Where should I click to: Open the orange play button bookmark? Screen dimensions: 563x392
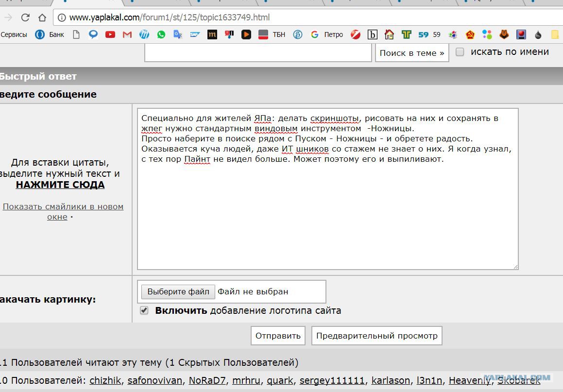tap(246, 34)
